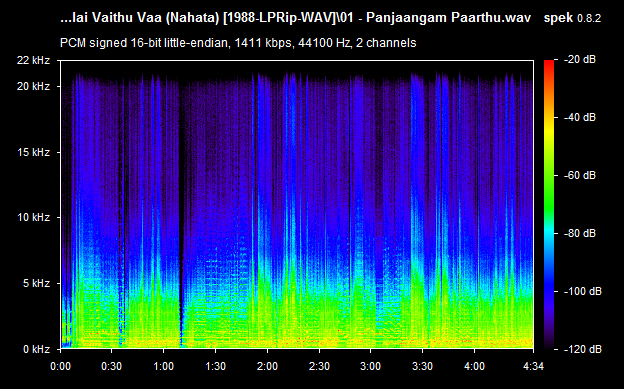Click the 1:00 time axis marker
This screenshot has width=624, height=389.
click(164, 366)
